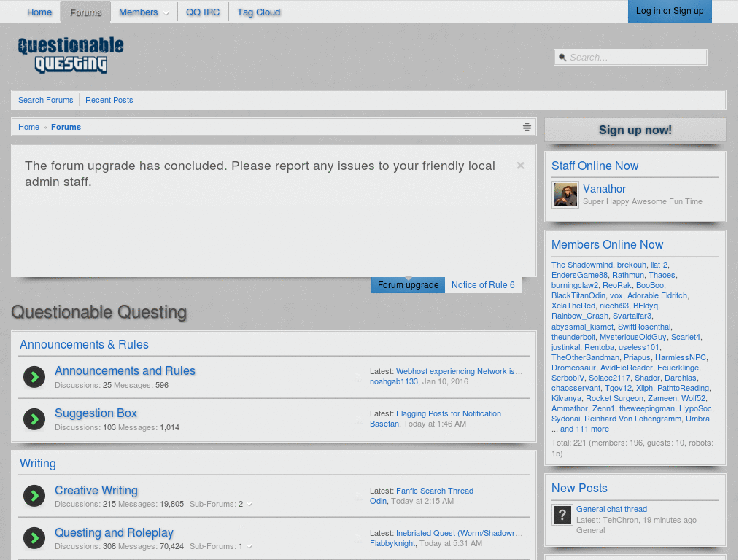Click the Sign up now! button
This screenshot has height=560, width=747.
(635, 130)
